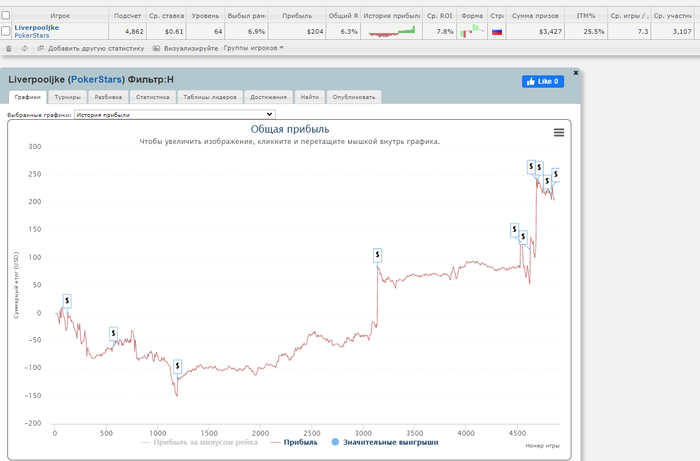Screen dimensions: 700x461
Task: Switch to the Турниры tab
Action: [x=67, y=97]
